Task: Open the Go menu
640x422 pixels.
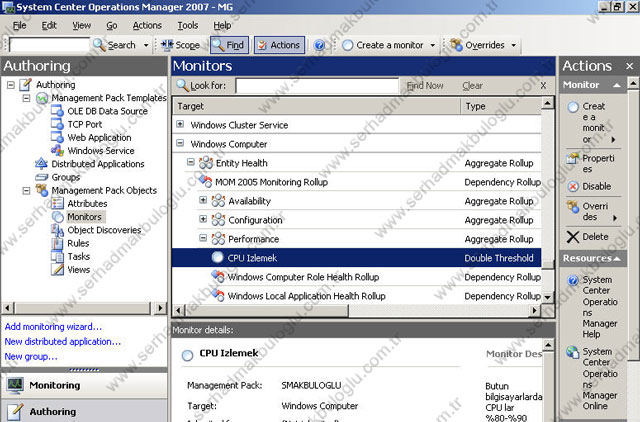Action: pos(112,25)
